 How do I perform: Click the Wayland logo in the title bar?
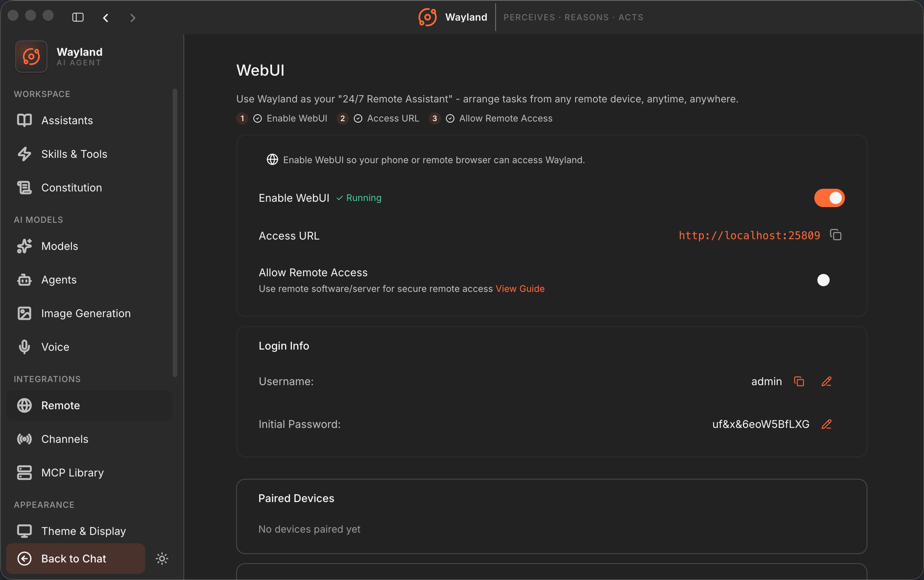pyautogui.click(x=427, y=17)
